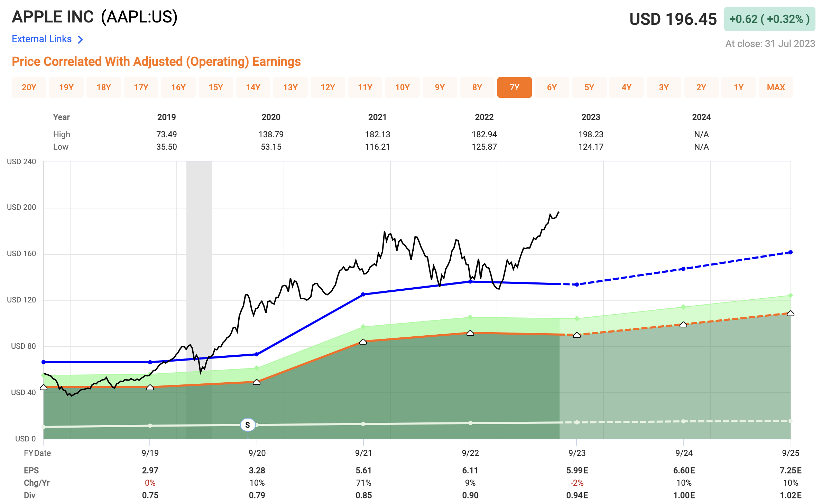The image size is (821, 504).
Task: Select the 19Y time range tab
Action: [x=66, y=87]
